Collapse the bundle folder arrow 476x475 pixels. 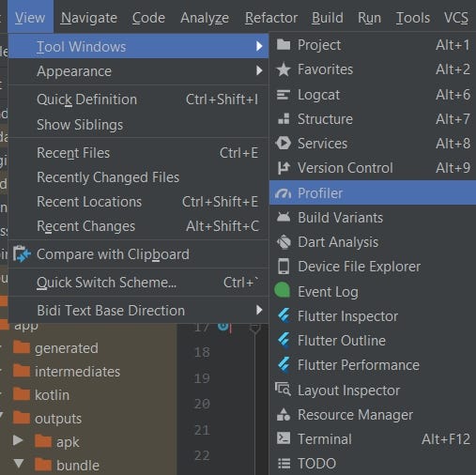[19, 464]
